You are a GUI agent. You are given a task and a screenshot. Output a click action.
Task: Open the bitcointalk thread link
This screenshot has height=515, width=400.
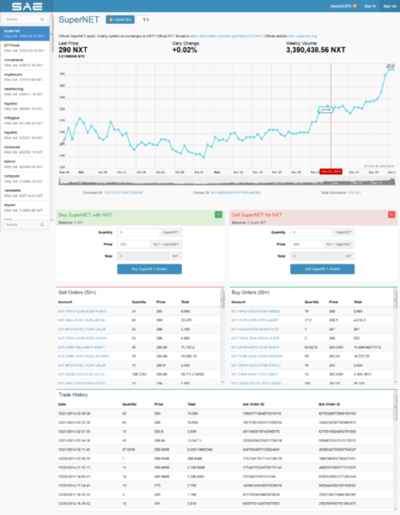tap(226, 36)
